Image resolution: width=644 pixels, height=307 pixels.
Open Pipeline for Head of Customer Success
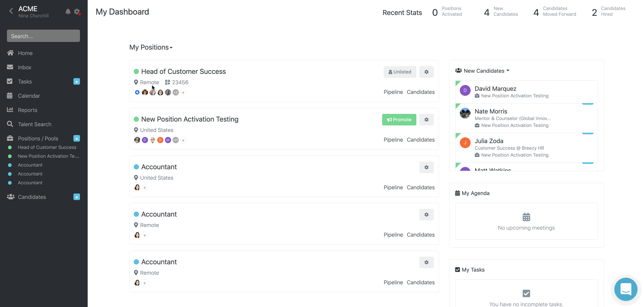click(x=393, y=92)
